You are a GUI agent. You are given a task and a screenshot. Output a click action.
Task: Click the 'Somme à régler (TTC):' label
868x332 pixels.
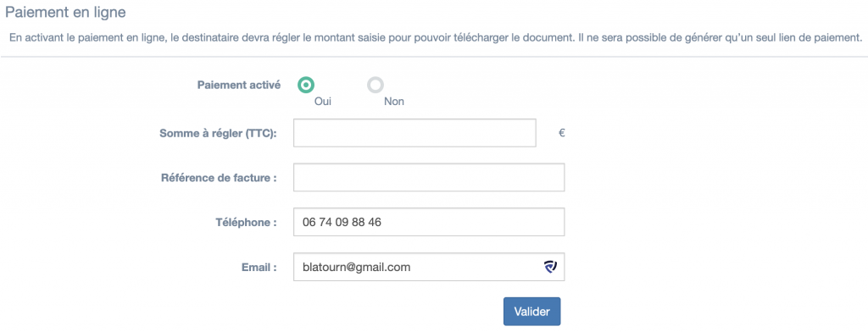(218, 133)
